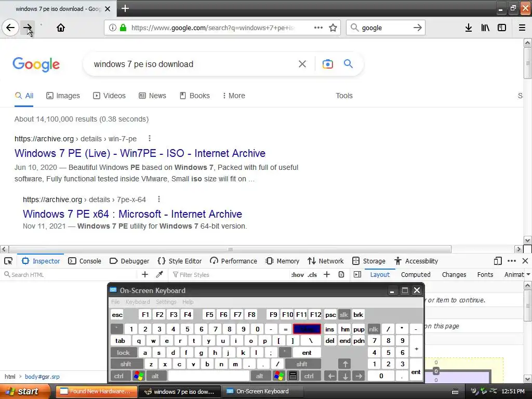Viewport: 532px width, 399px height.
Task: Open a new browser tab with plus
Action: pyautogui.click(x=125, y=8)
